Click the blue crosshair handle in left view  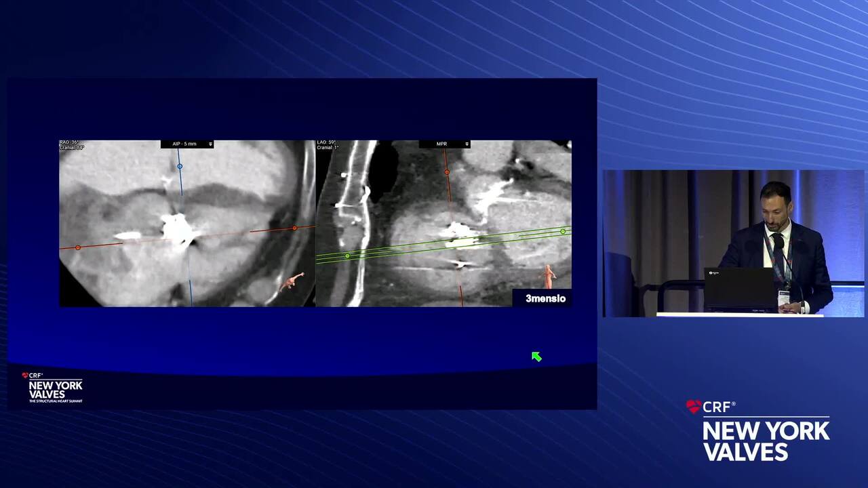point(180,166)
